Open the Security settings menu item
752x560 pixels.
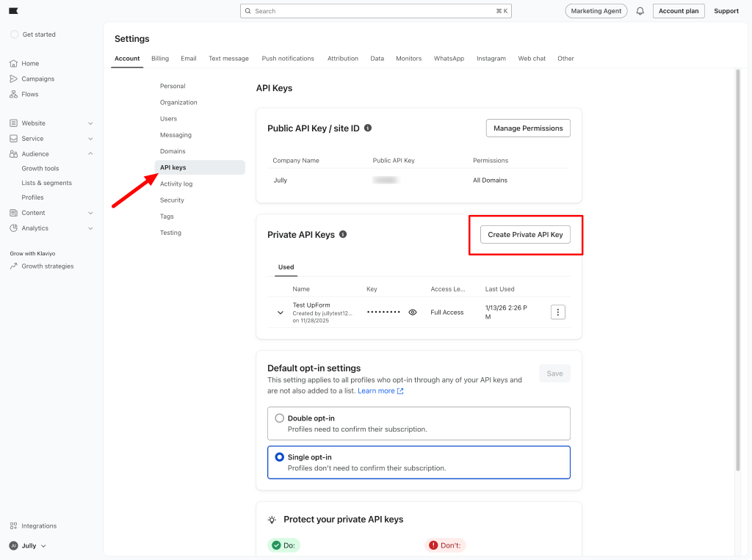[x=172, y=200]
